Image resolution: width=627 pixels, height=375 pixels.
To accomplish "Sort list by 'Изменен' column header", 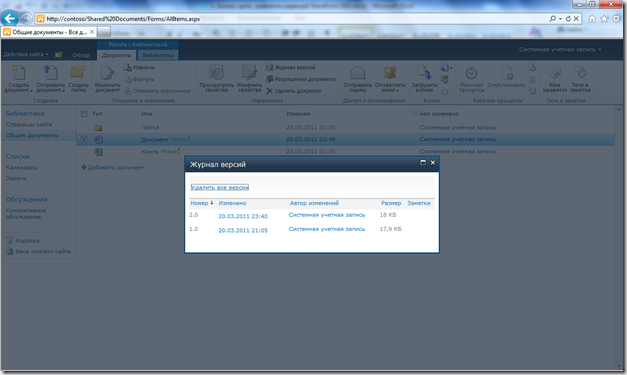I will click(x=298, y=114).
